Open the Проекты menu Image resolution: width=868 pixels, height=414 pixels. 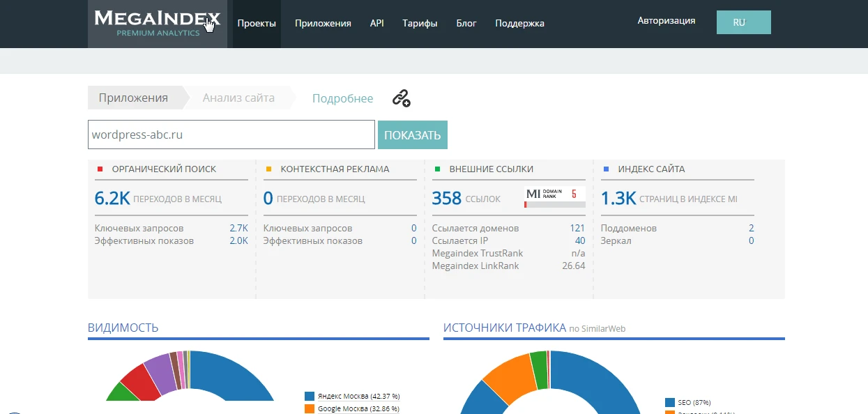point(257,23)
